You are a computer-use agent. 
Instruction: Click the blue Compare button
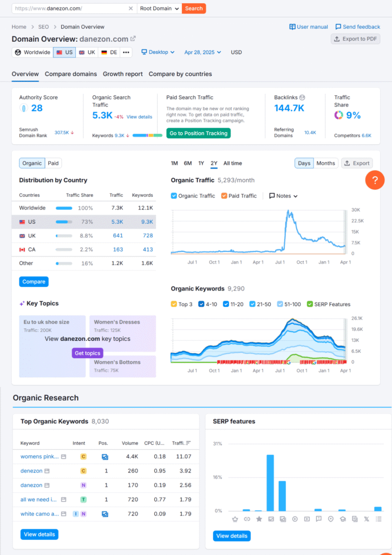[x=34, y=282]
